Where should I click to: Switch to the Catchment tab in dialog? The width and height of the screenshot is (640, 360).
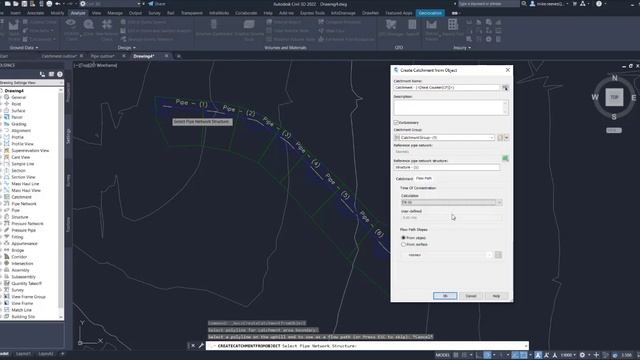[404, 179]
